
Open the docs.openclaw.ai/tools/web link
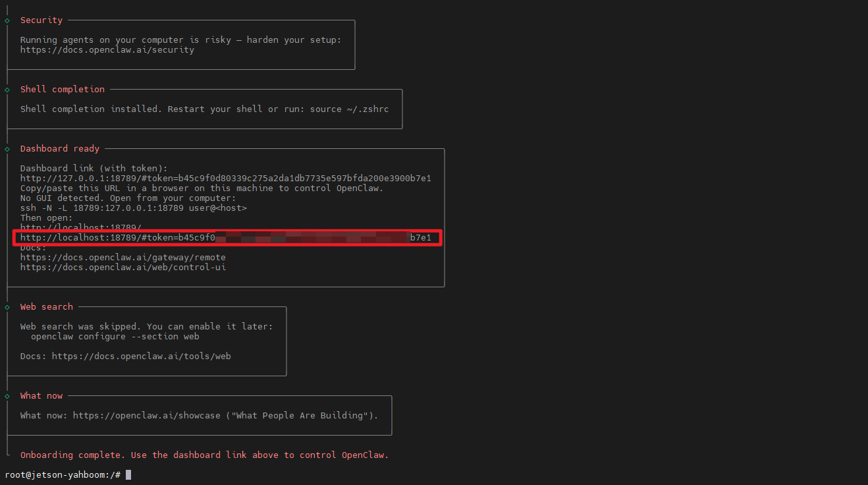[x=142, y=357]
